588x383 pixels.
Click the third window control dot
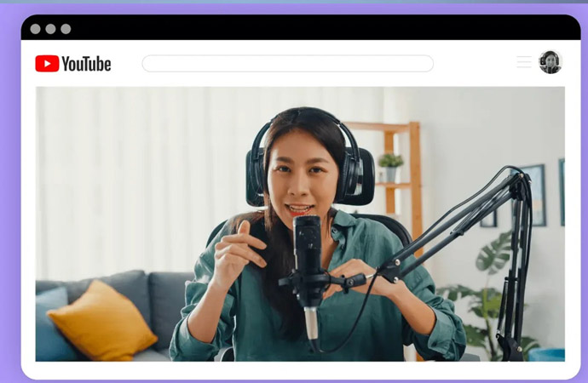point(66,29)
